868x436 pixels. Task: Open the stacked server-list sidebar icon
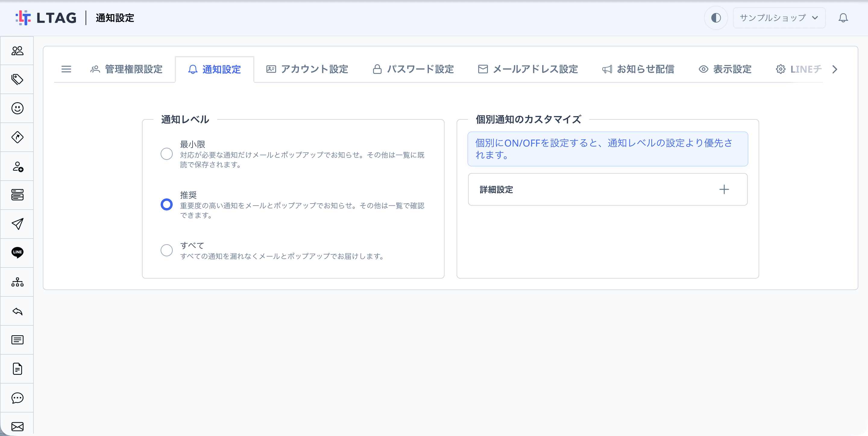[17, 195]
